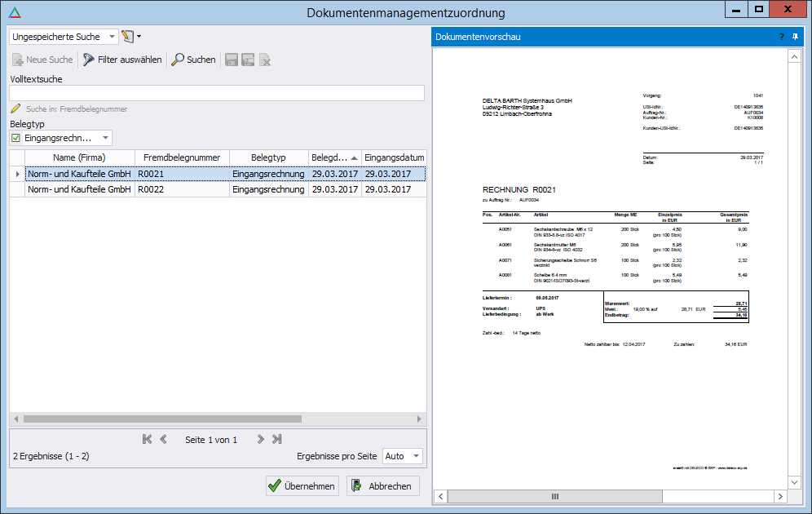Click the search template notepad icon
812x514 pixels.
127,37
